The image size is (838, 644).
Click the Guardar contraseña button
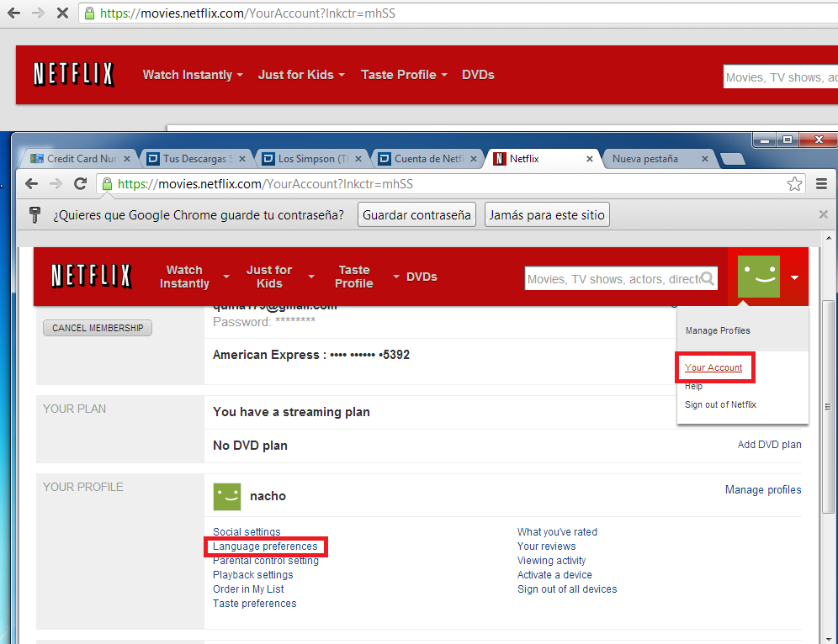[416, 214]
